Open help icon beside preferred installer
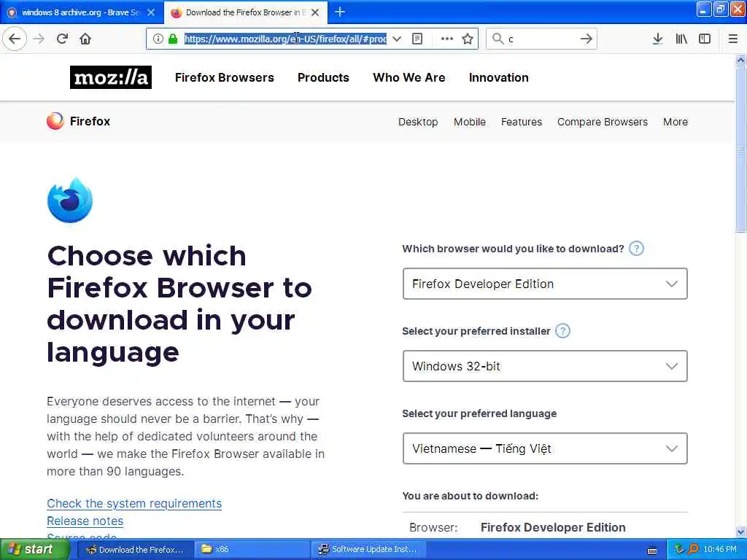Image resolution: width=747 pixels, height=560 pixels. [562, 331]
